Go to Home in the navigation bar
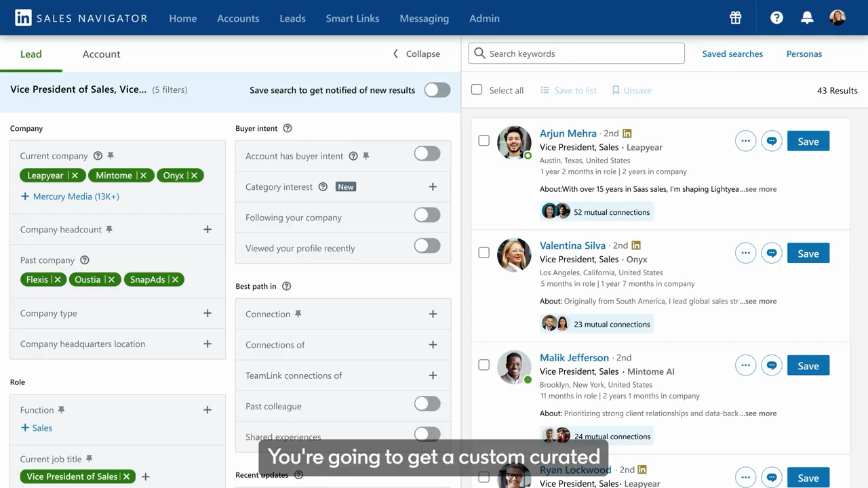This screenshot has width=868, height=488. (183, 18)
